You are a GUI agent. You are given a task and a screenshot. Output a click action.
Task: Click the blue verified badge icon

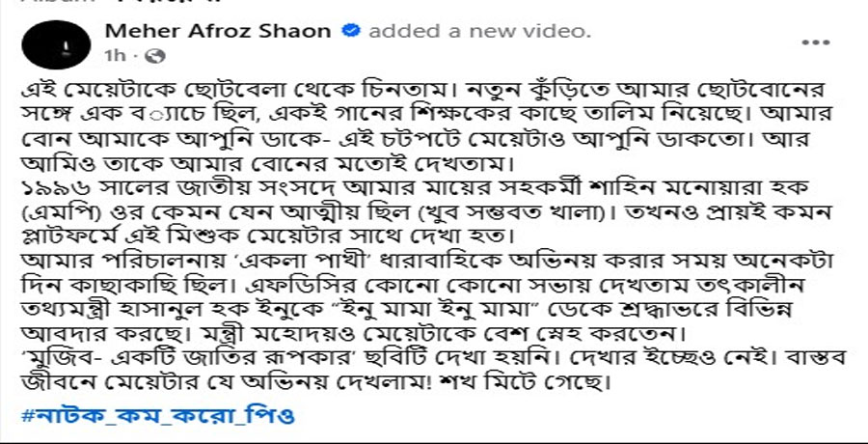click(350, 31)
